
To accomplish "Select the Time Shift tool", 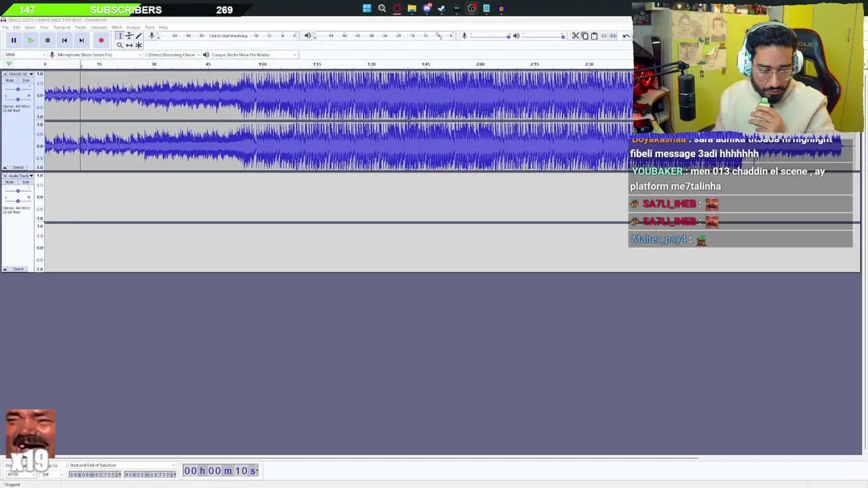I will point(129,45).
